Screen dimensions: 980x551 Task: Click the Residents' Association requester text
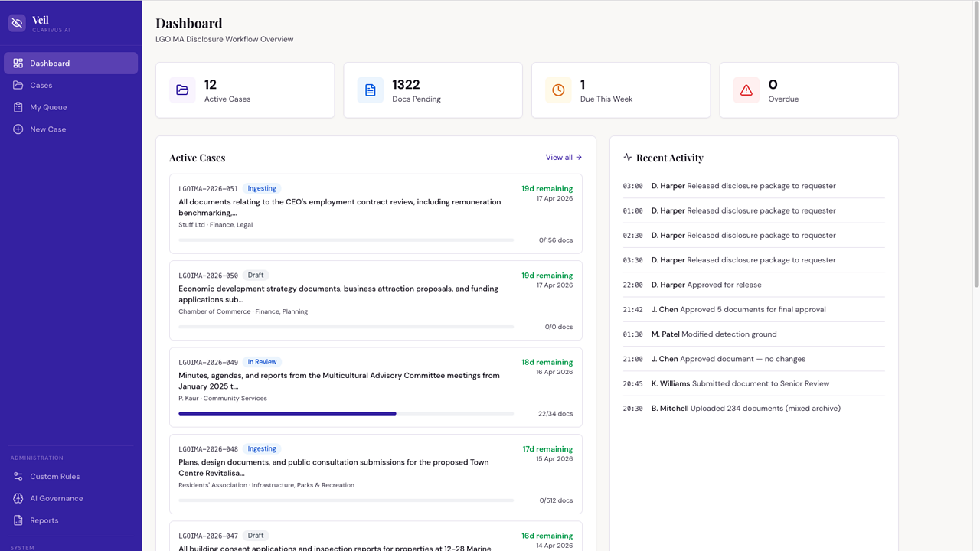266,485
